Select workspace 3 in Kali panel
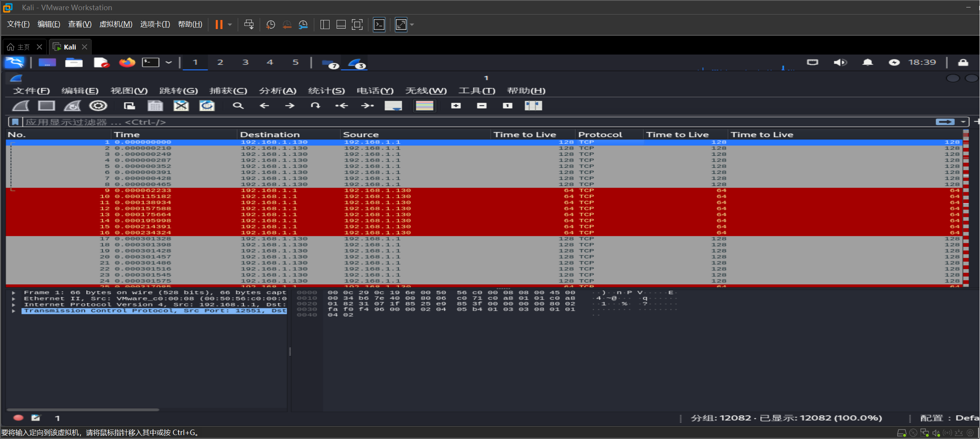This screenshot has height=439, width=980. (245, 62)
